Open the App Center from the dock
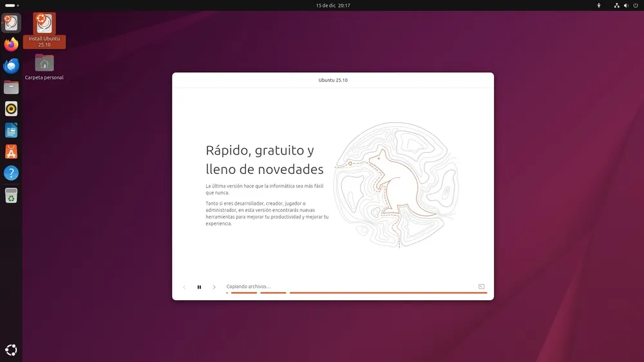Screen dimensions: 644x362 [11, 152]
